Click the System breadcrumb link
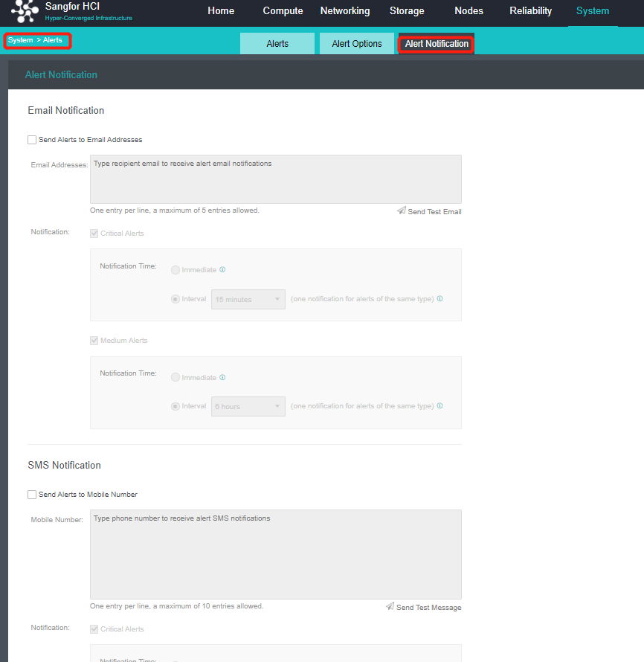Screen dimensions: 644x662 (x=20, y=40)
